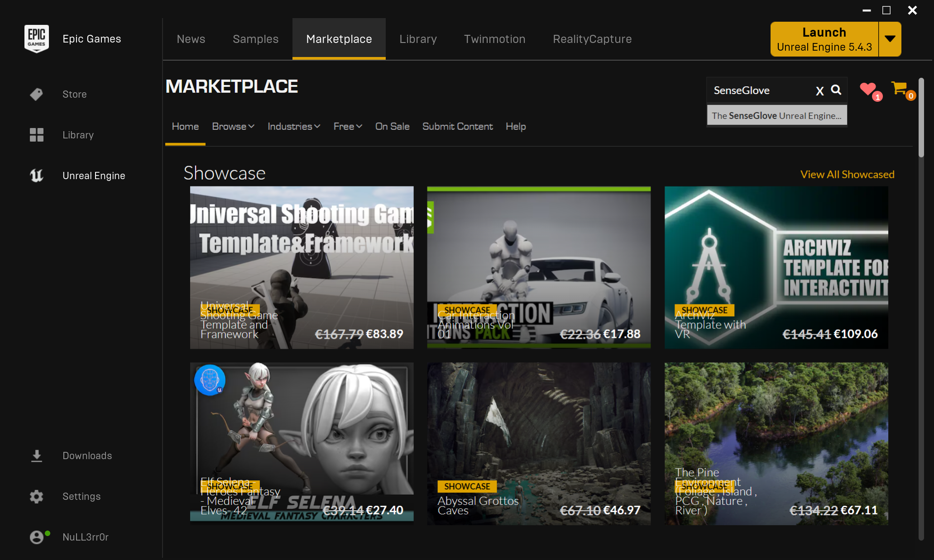The width and height of the screenshot is (934, 560).
Task: Open the On Sale page
Action: (392, 127)
